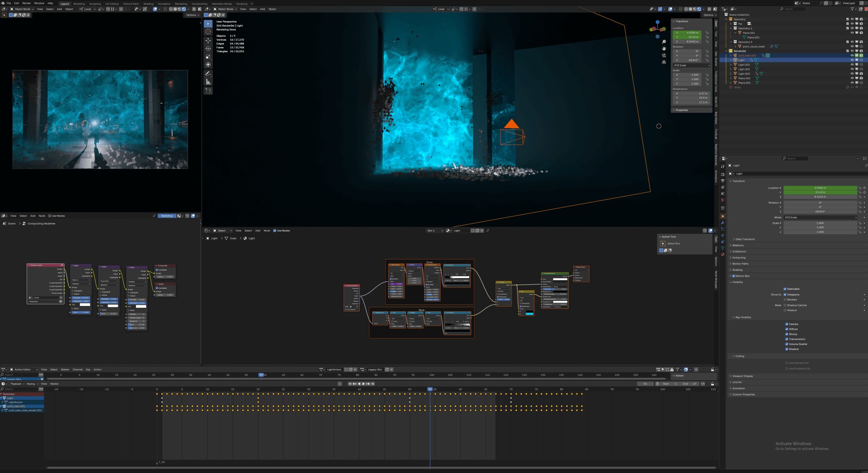868x473 pixels.
Task: Click the viewport zoom magnifier gizmo
Action: pos(664,42)
